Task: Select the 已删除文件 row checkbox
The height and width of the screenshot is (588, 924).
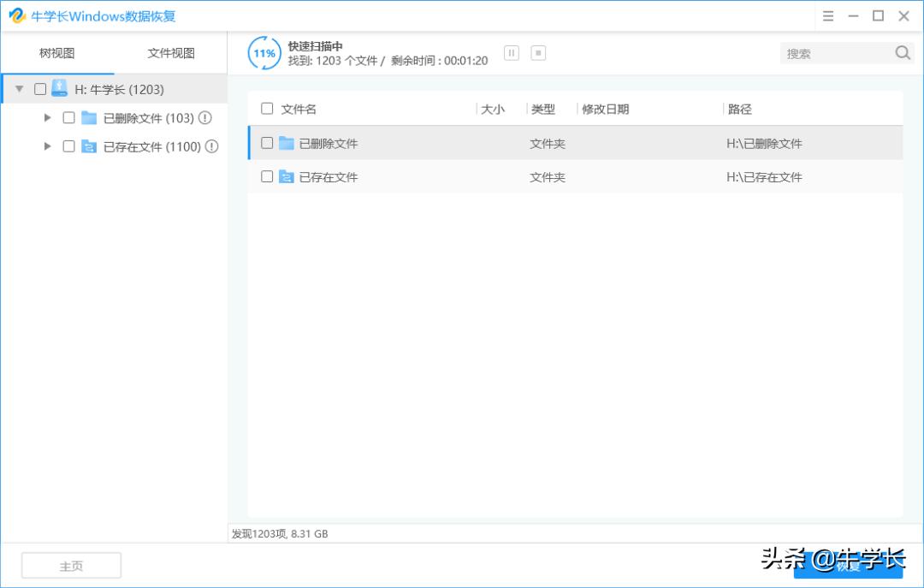Action: coord(267,143)
